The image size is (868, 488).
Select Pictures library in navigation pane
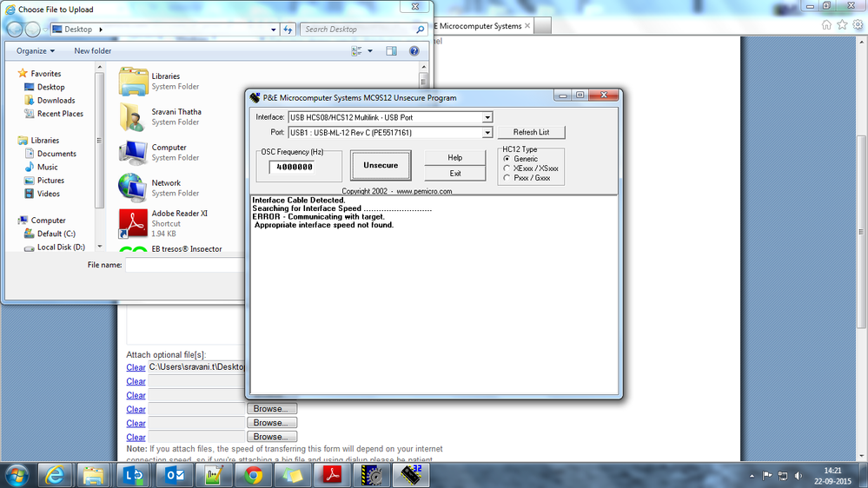tap(50, 181)
